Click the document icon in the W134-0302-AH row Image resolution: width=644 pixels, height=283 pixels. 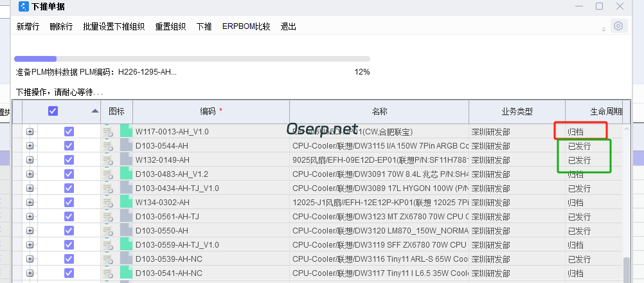(x=109, y=203)
